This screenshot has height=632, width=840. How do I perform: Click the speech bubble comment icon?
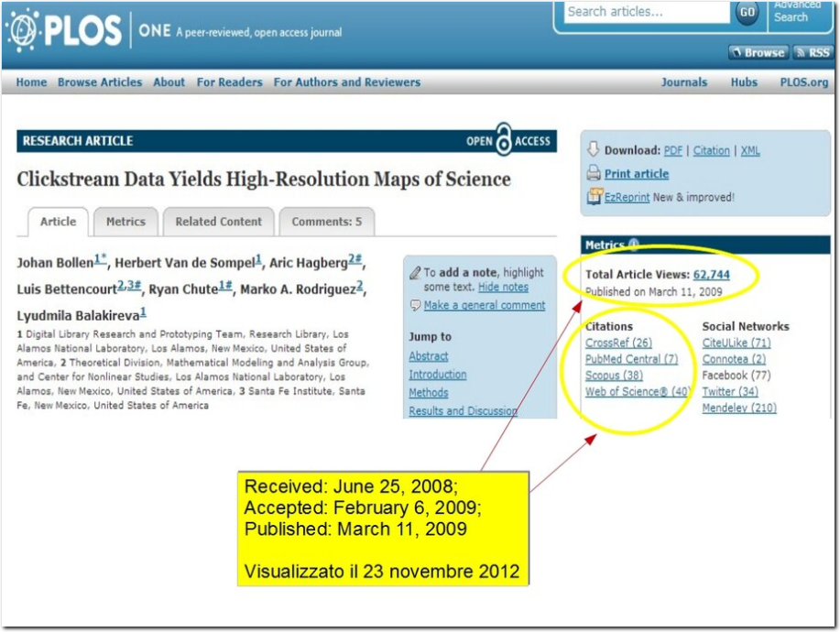tap(415, 305)
